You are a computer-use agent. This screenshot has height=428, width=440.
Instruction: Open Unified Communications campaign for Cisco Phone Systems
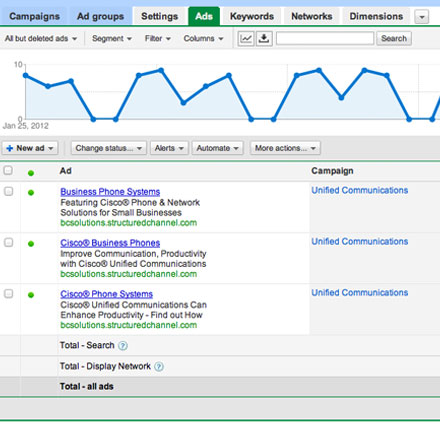(360, 293)
